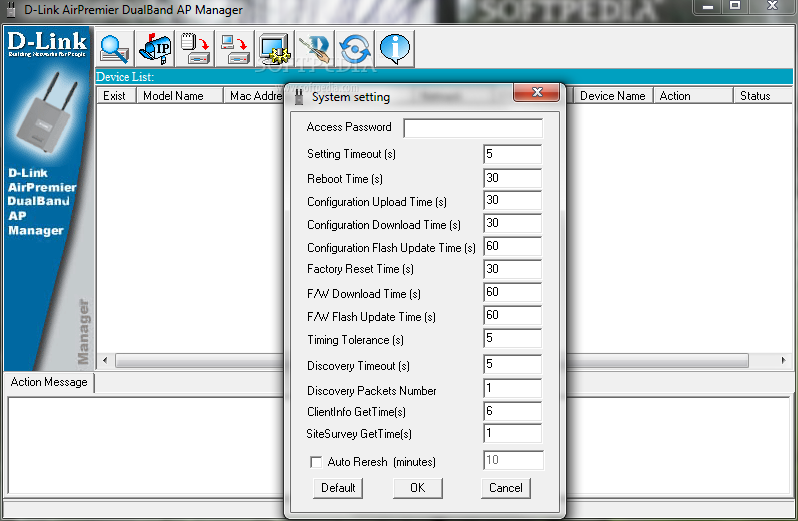Screen dimensions: 798x521
Task: Click the Setting Timeout value field
Action: (x=512, y=154)
